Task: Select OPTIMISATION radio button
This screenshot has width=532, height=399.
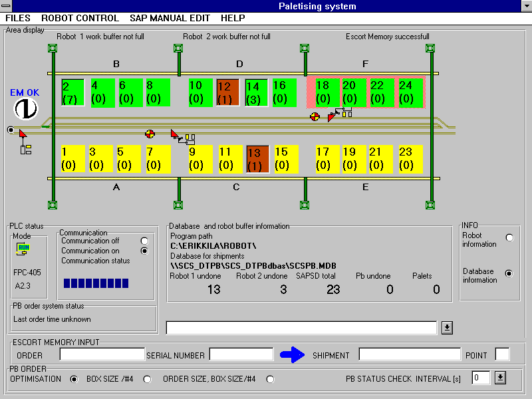Action: pos(74,379)
